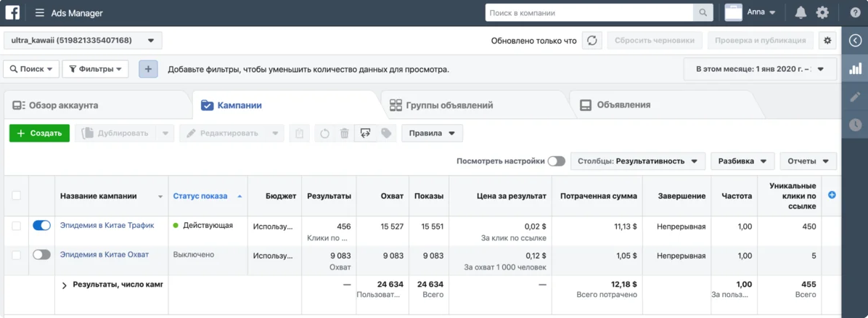Open the Разбивка dropdown
Screen dimensions: 868x318
tap(742, 161)
